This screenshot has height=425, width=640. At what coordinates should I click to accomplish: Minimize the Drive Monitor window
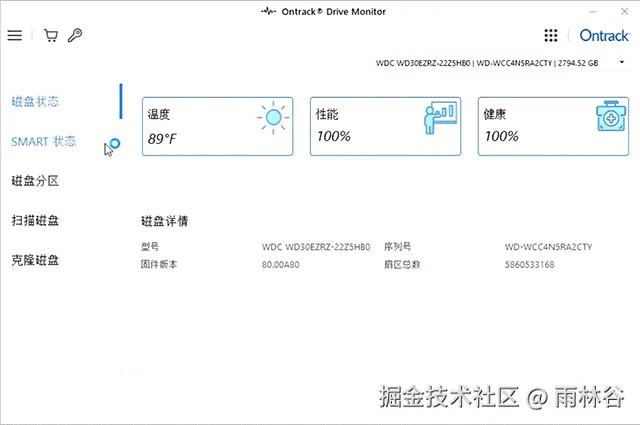pyautogui.click(x=593, y=11)
